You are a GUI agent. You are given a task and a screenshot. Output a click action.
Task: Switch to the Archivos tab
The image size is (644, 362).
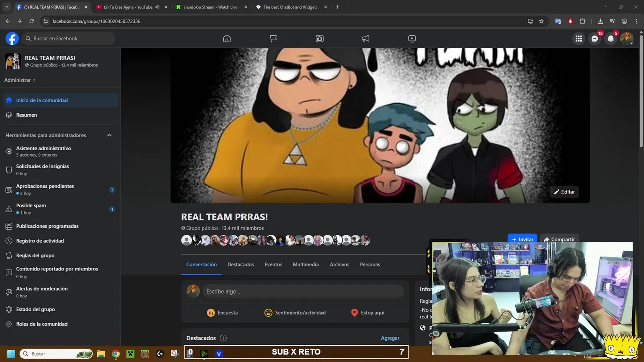339,264
